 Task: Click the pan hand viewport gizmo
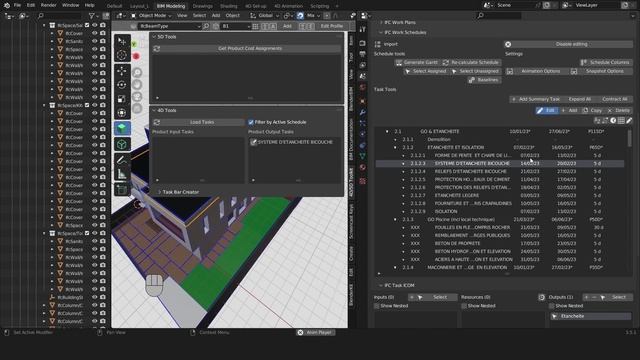click(137, 84)
